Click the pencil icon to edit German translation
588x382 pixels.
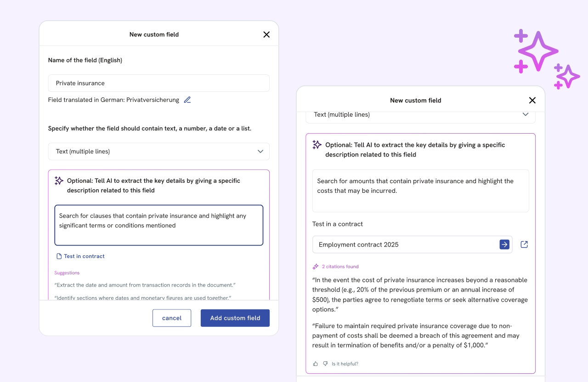pyautogui.click(x=187, y=100)
